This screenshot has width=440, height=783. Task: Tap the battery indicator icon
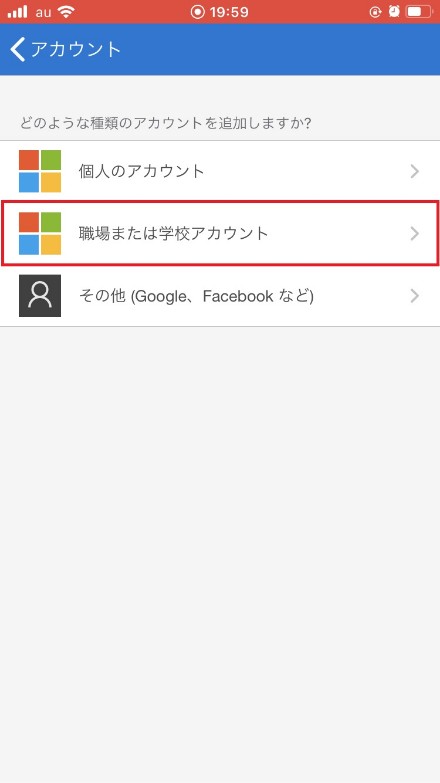[x=419, y=11]
